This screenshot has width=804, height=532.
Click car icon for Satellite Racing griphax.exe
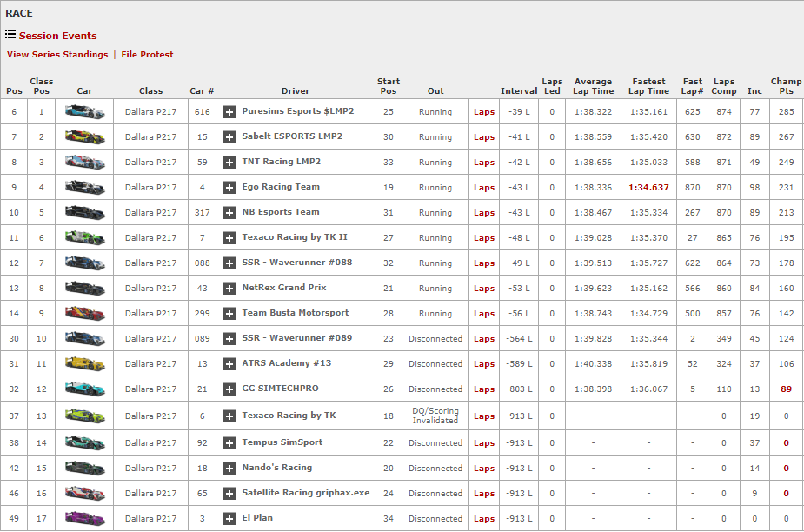pyautogui.click(x=84, y=493)
